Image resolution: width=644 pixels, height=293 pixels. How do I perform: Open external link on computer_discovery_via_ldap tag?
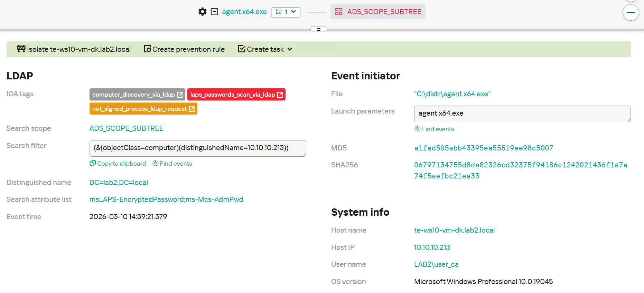[180, 95]
